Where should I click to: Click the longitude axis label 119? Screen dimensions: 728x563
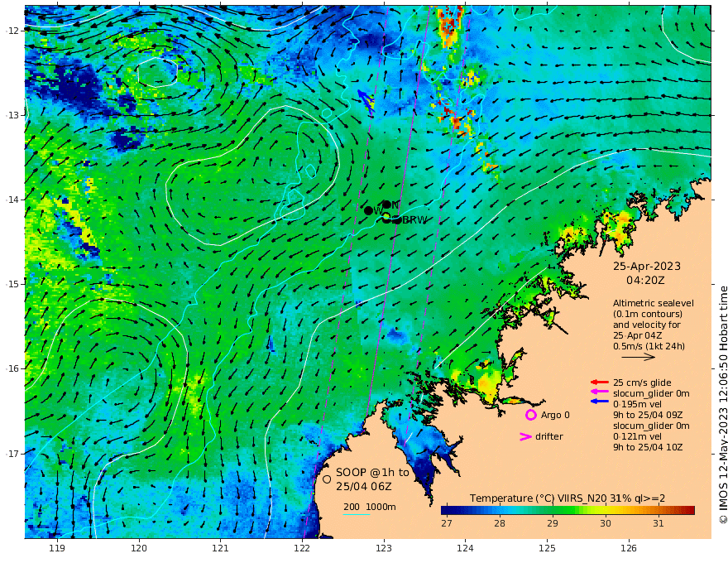tap(57, 549)
